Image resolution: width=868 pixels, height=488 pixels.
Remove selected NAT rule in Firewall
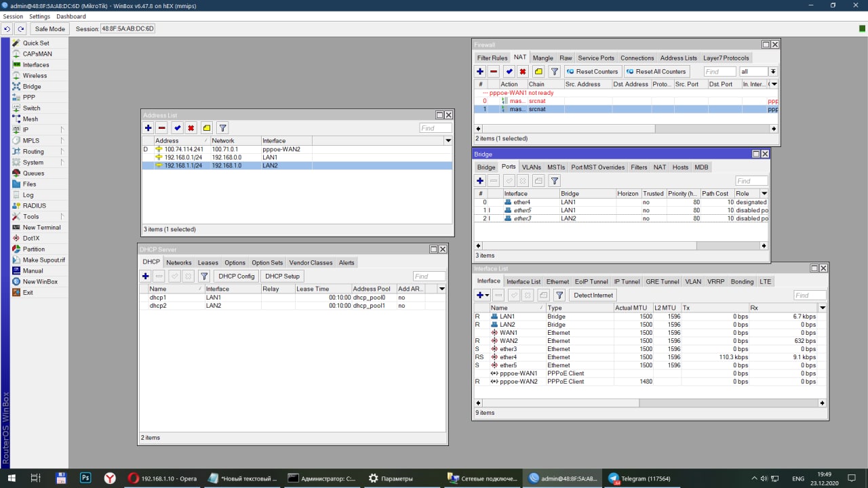[494, 71]
